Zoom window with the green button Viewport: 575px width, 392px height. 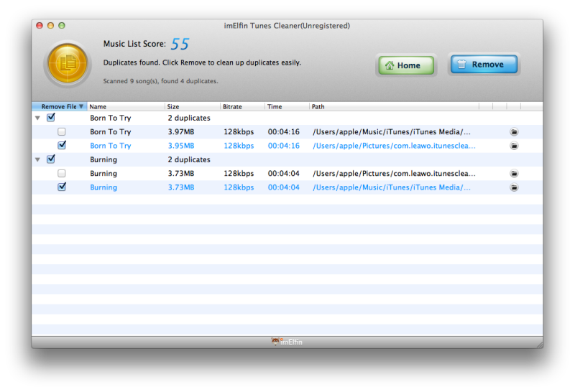coord(62,25)
